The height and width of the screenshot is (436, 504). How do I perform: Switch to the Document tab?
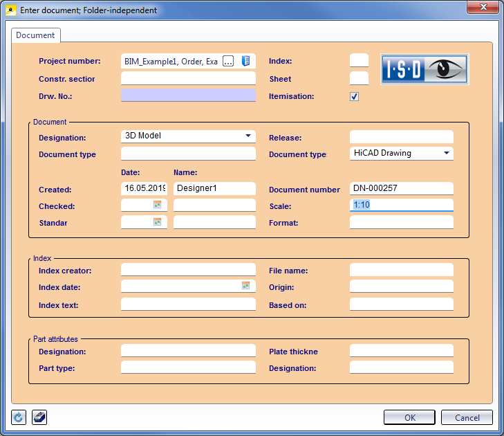click(36, 35)
